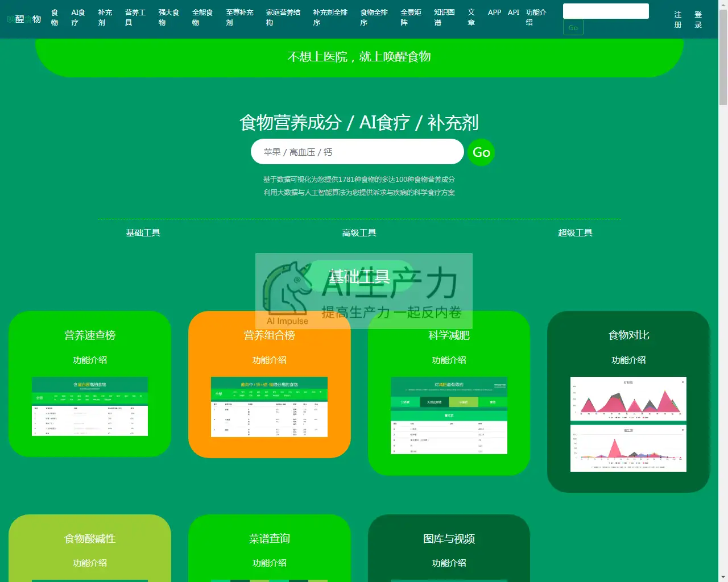Click 功能介绍 under 营养组合榜
The image size is (728, 582).
pyautogui.click(x=270, y=360)
